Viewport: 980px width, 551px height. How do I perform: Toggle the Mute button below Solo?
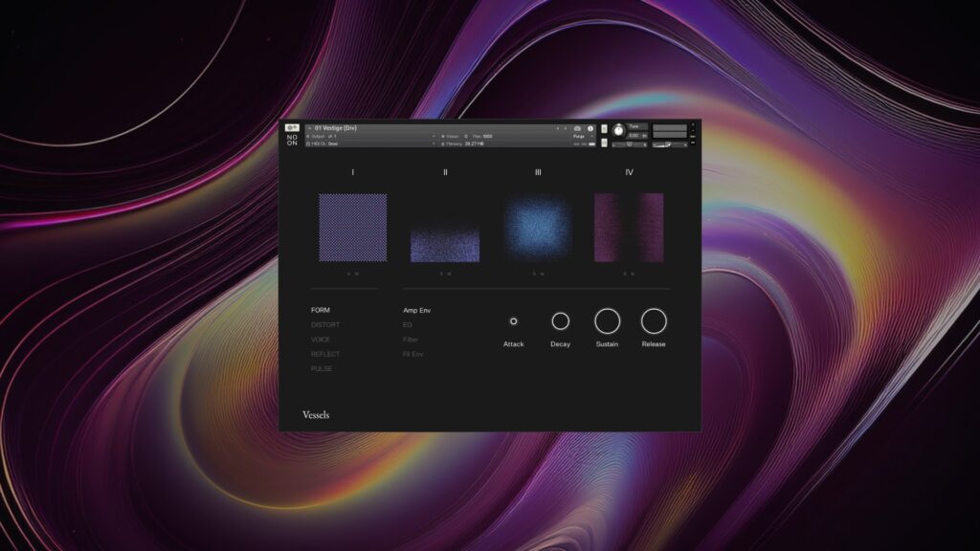pos(604,140)
